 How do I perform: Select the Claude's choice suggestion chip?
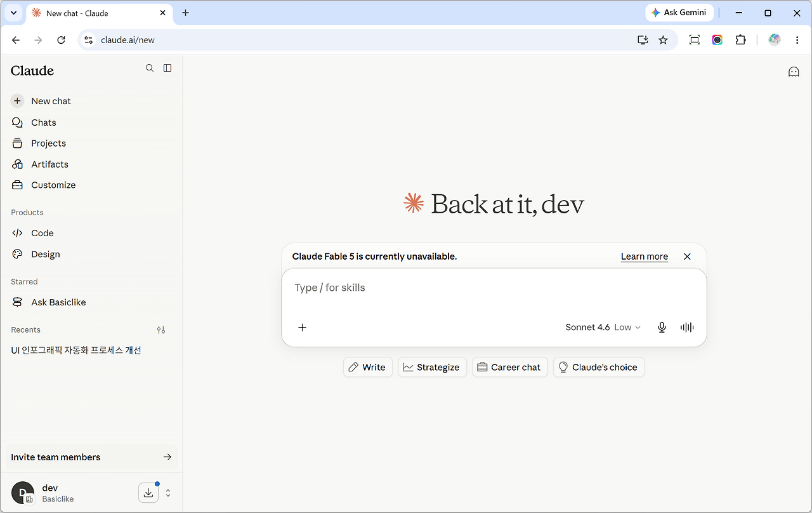click(599, 367)
